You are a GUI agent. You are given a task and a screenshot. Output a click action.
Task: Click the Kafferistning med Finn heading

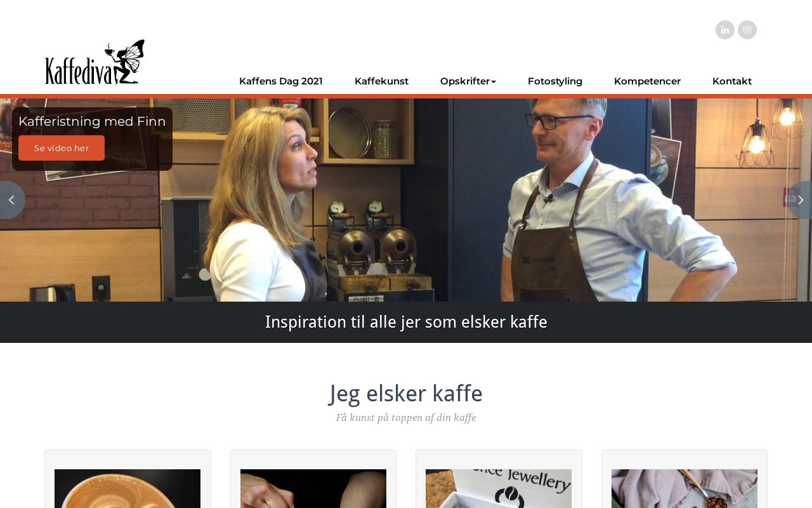[x=92, y=121]
